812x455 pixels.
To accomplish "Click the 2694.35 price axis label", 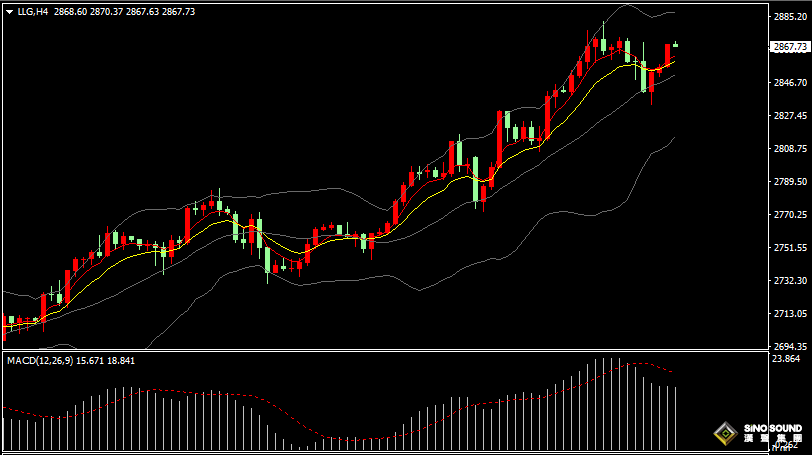I will [790, 346].
